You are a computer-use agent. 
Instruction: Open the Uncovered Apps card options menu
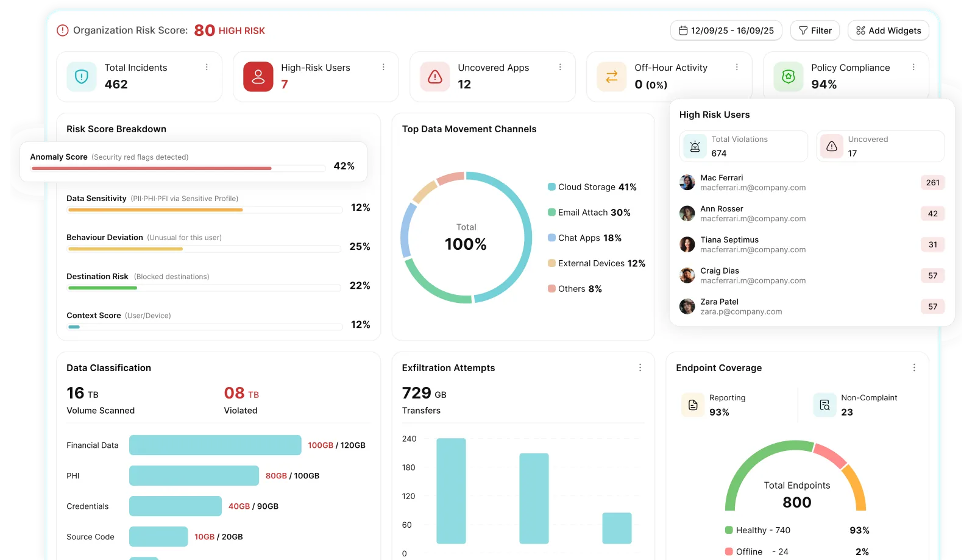[560, 67]
